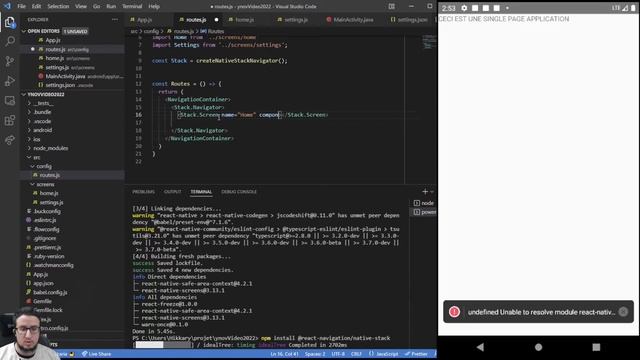Click Live Share in status bar

96,354
